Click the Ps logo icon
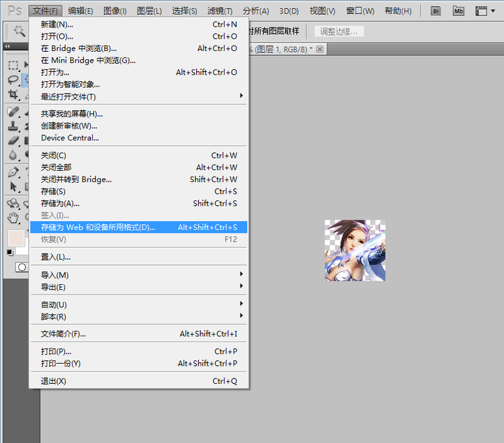 15,11
